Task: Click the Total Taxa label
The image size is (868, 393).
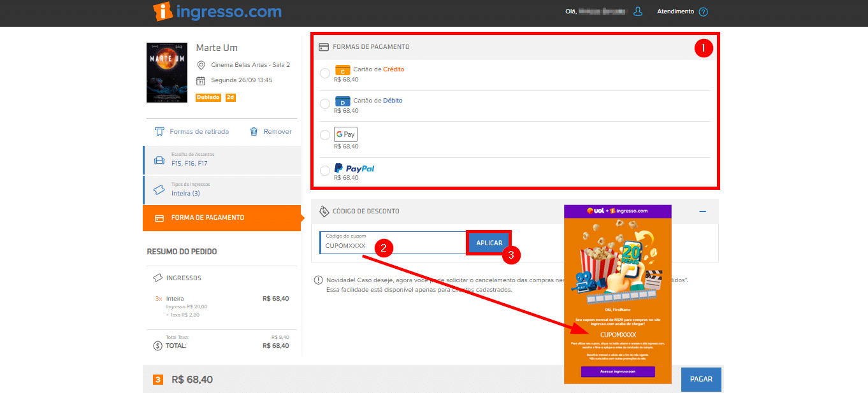Action: 178,337
